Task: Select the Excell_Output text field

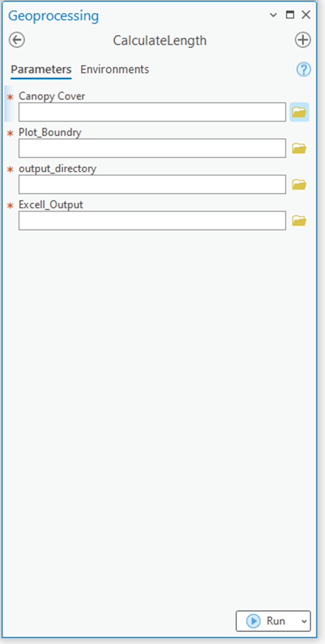Action: (x=152, y=221)
